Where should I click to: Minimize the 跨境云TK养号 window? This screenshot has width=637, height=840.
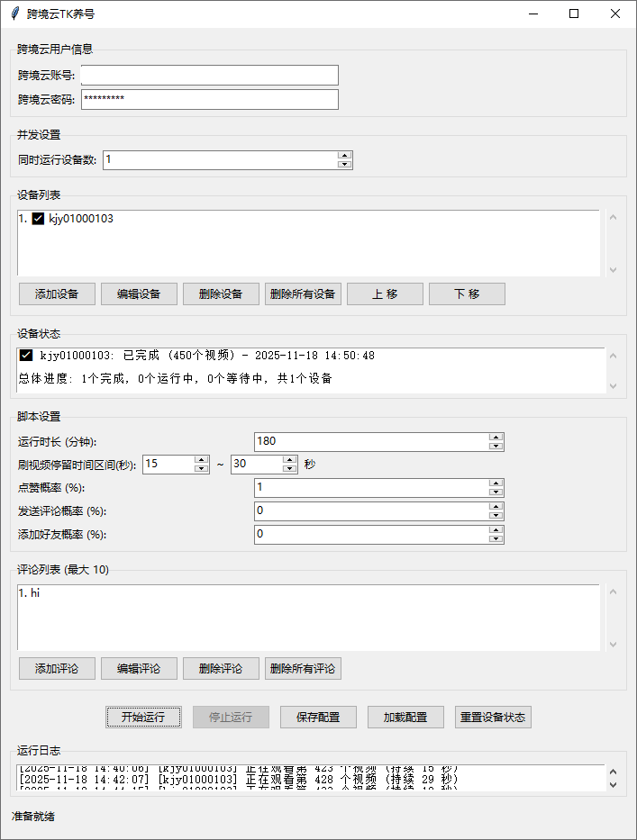pyautogui.click(x=533, y=14)
